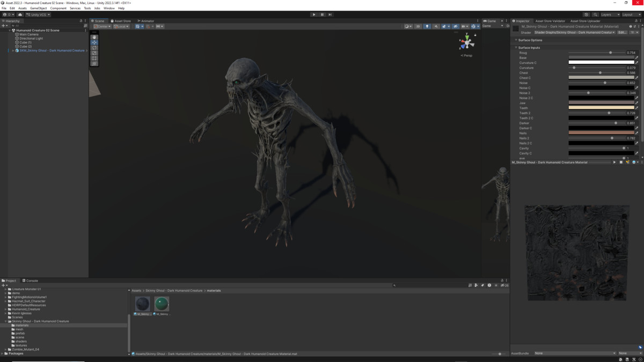Click the Play button
The image size is (644, 362).
coord(314,14)
